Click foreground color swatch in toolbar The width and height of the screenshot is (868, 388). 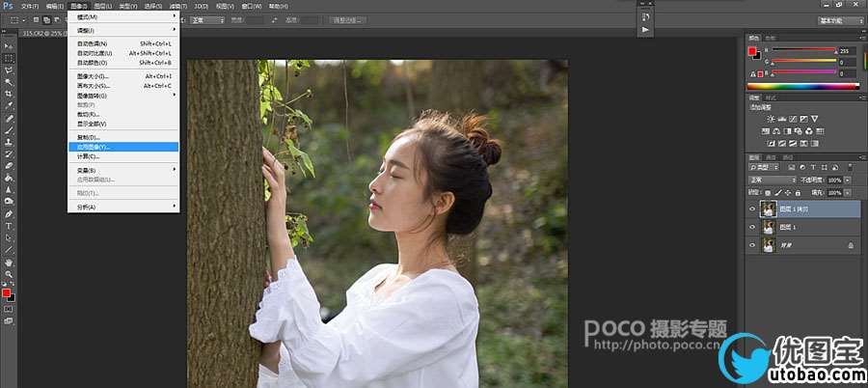(x=6, y=292)
